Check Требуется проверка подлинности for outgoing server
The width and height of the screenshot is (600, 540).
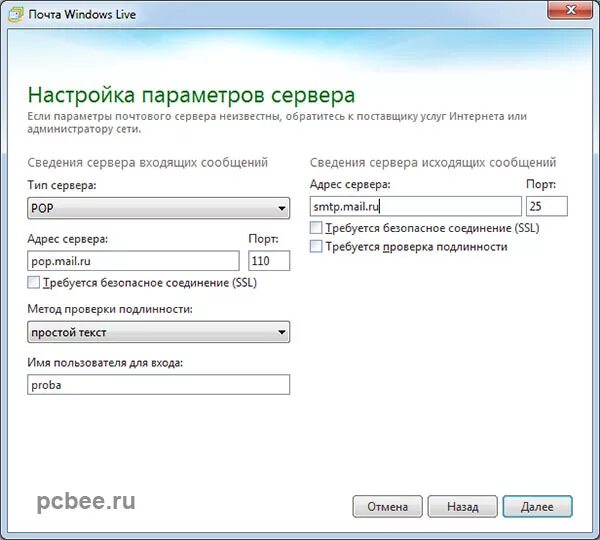tap(316, 246)
